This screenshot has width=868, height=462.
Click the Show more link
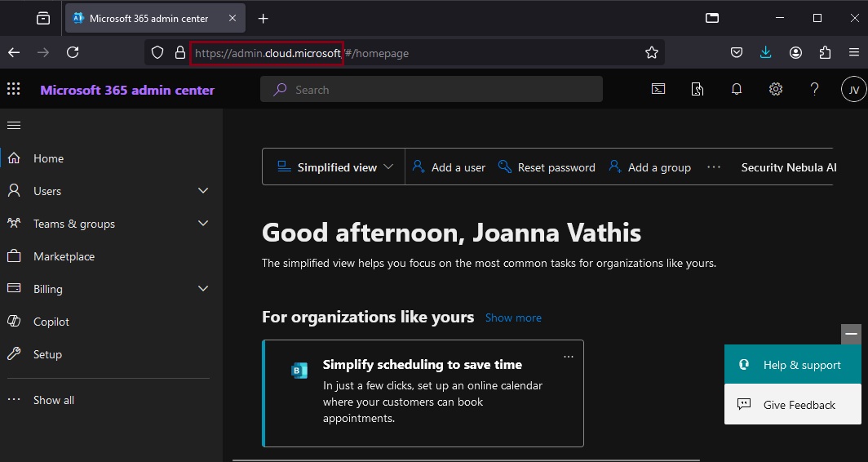tap(513, 318)
